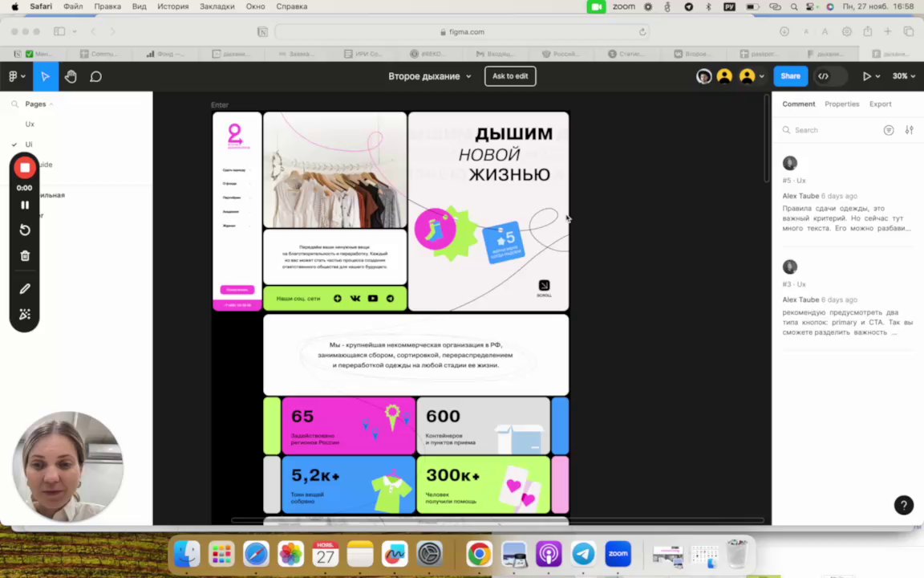Viewport: 924px width, 578px height.
Task: Switch to the Comment tab
Action: click(799, 104)
